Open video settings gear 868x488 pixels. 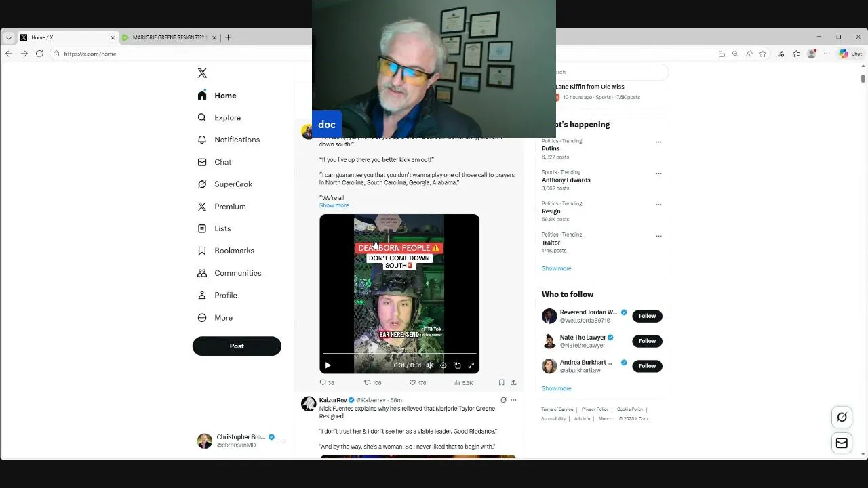443,365
